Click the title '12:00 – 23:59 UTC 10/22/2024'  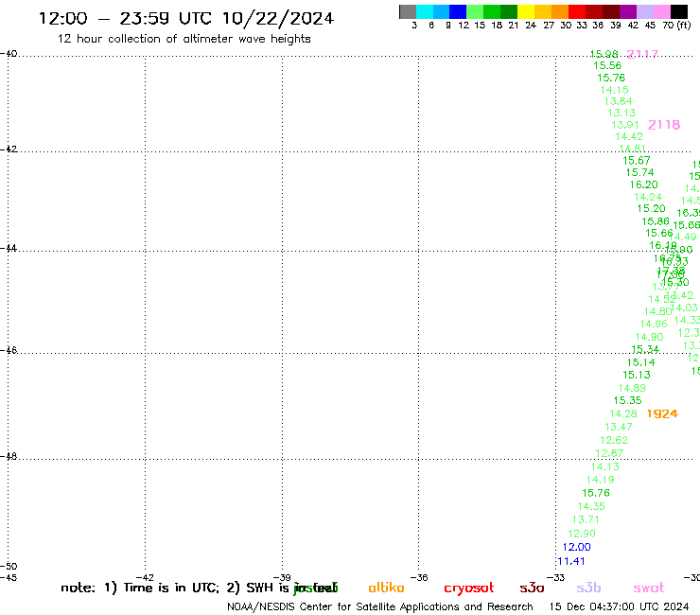[x=186, y=19]
